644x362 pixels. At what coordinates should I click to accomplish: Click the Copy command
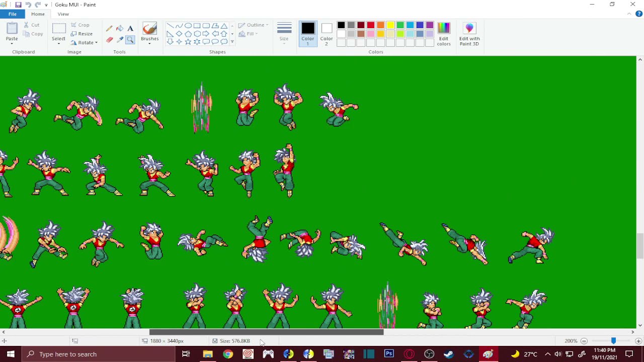click(33, 34)
